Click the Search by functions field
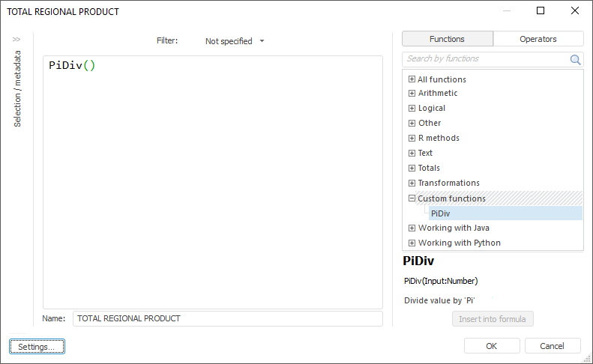Screen dimensions: 593x364 point(486,59)
